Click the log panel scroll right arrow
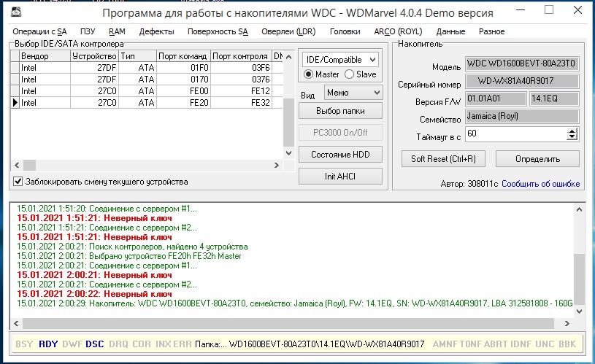Image resolution: width=595 pixels, height=364 pixels. coord(567,323)
